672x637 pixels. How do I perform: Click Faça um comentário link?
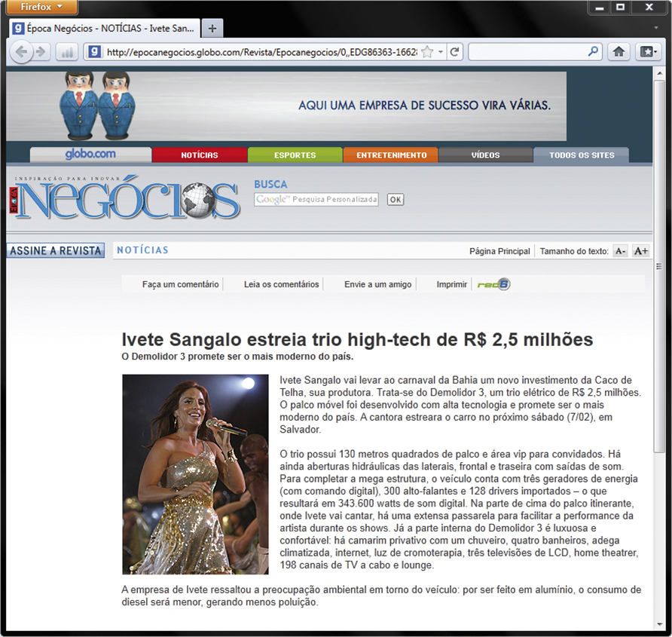[180, 284]
